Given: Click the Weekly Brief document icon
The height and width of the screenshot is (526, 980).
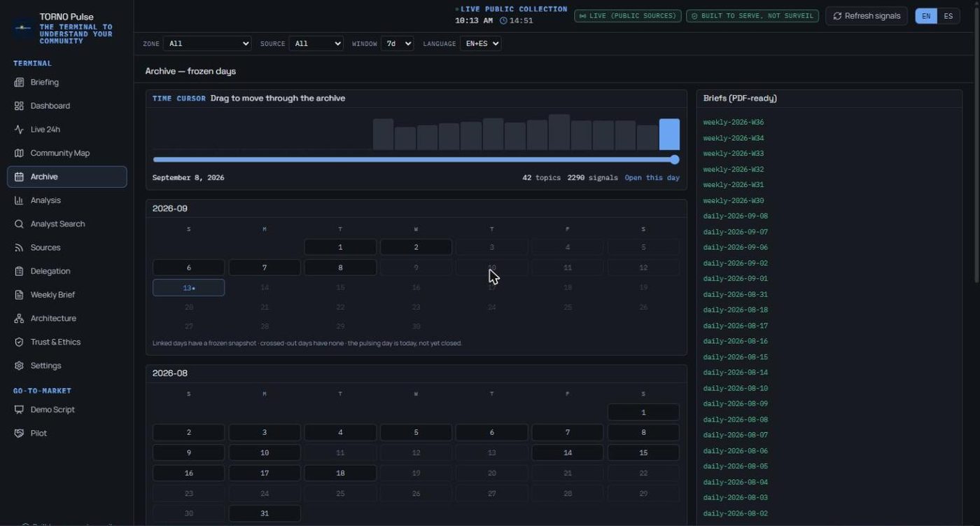Looking at the screenshot, I should tap(19, 295).
